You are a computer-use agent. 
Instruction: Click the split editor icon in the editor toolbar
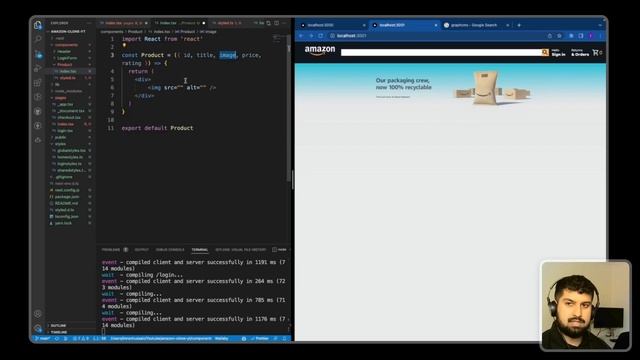pyautogui.click(x=276, y=23)
